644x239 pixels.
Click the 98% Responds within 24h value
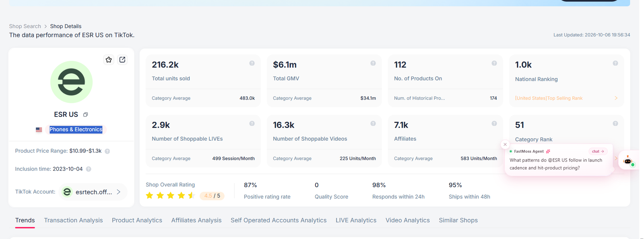[379, 185]
